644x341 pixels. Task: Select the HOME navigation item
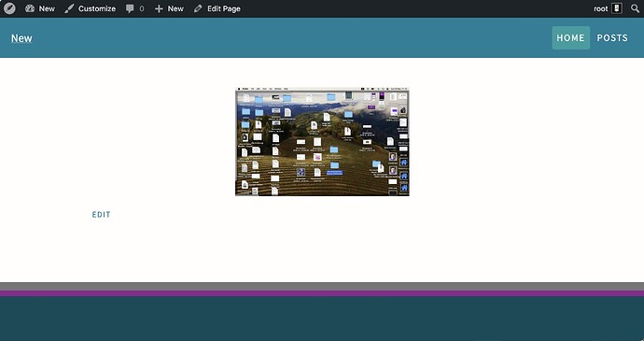(x=570, y=38)
